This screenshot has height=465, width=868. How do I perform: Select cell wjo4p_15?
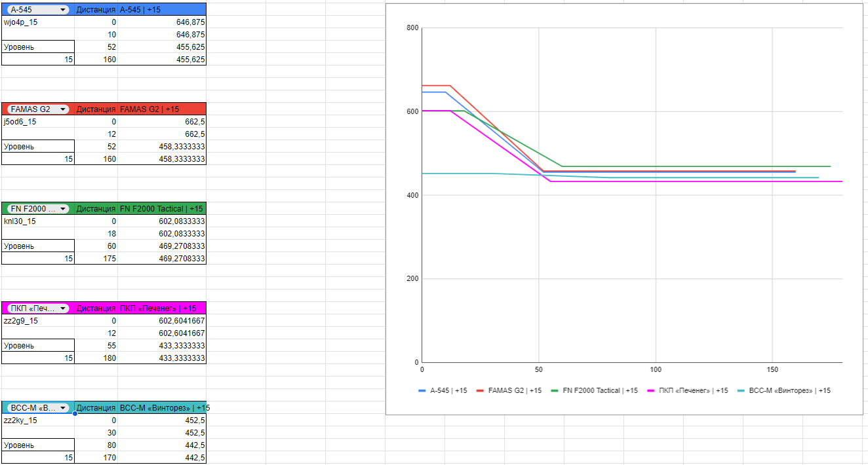tap(38, 22)
